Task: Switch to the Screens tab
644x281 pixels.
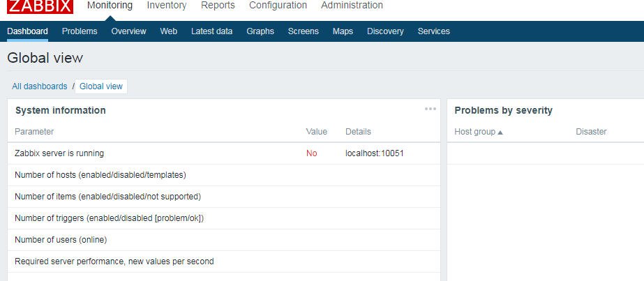Action: 304,31
